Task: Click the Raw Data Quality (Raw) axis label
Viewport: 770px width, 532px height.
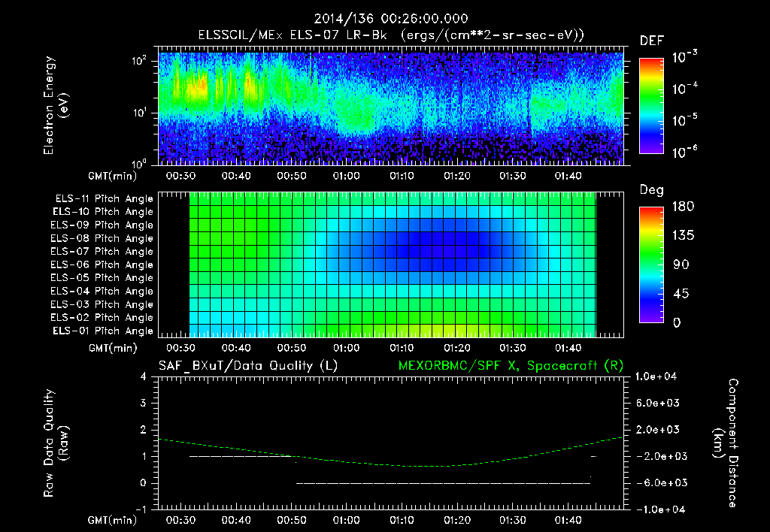Action: click(56, 443)
